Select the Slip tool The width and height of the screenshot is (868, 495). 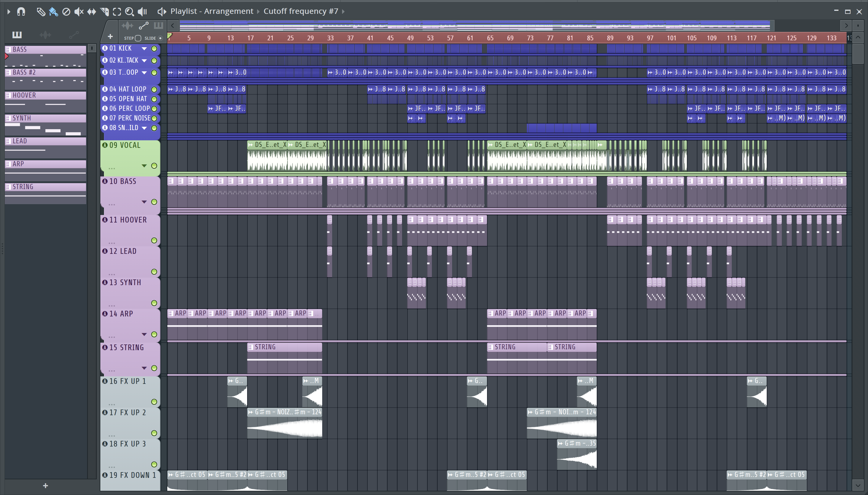[92, 12]
